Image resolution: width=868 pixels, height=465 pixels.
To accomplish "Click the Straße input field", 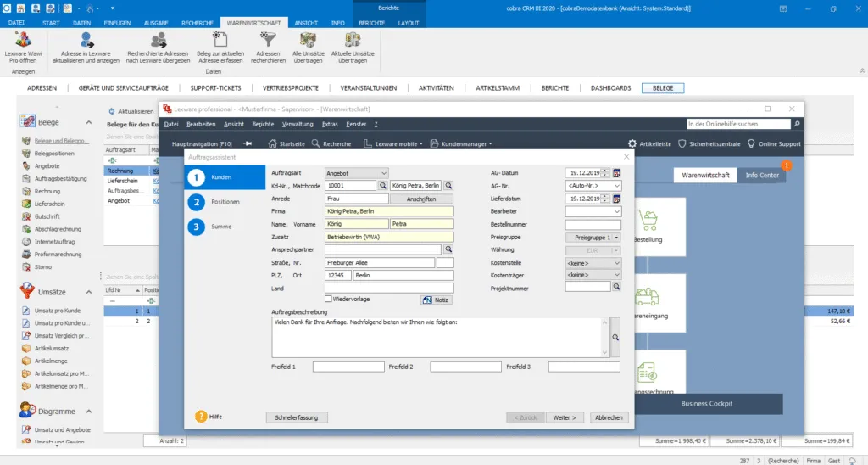I will click(x=379, y=263).
